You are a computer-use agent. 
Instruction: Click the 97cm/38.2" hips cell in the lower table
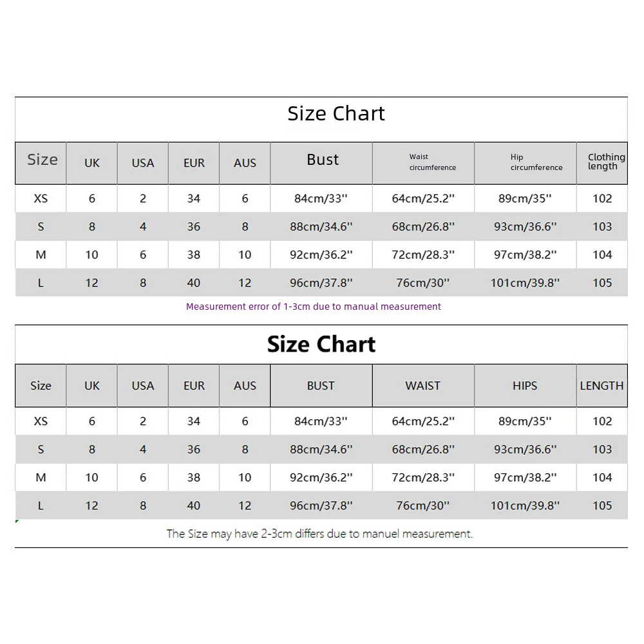525,478
